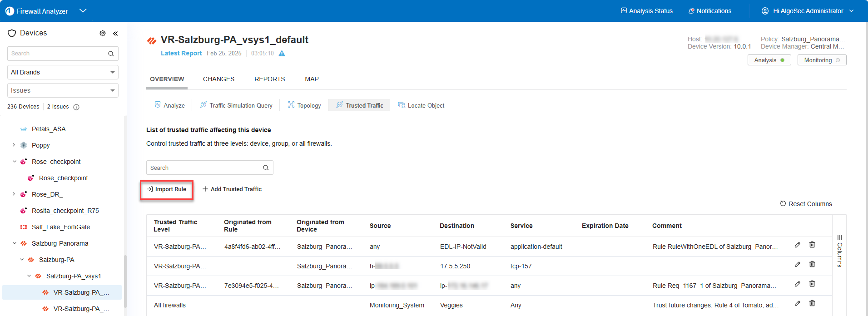Image resolution: width=868 pixels, height=316 pixels.
Task: Click the Import Rule button
Action: pyautogui.click(x=167, y=189)
